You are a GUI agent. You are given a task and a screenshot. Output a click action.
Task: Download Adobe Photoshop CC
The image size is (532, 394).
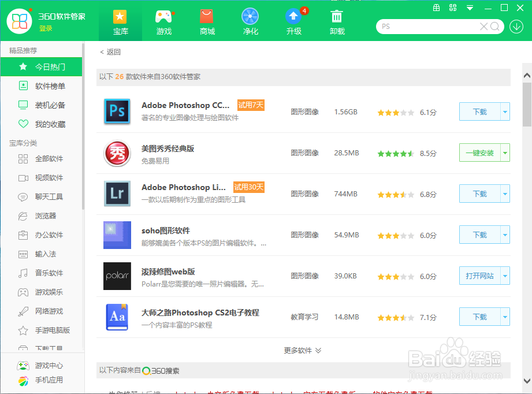pyautogui.click(x=480, y=111)
